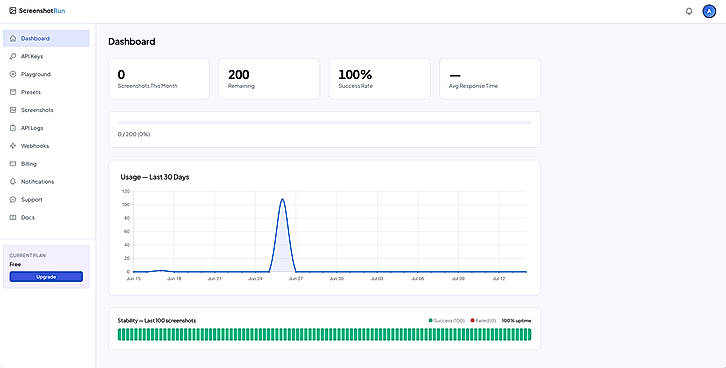Viewport: 726px width, 368px height.
Task: Click the Notifications bell icon in the sidebar
Action: [13, 181]
